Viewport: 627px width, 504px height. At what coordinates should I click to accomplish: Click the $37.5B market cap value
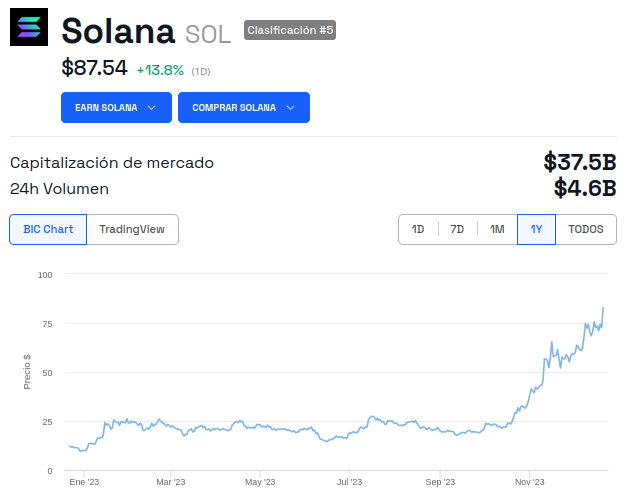(x=580, y=162)
